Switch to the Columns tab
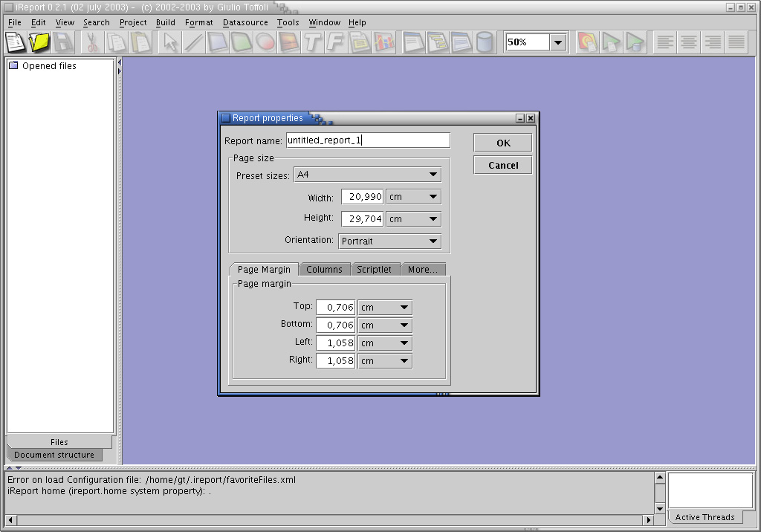The height and width of the screenshot is (532, 761). (324, 269)
